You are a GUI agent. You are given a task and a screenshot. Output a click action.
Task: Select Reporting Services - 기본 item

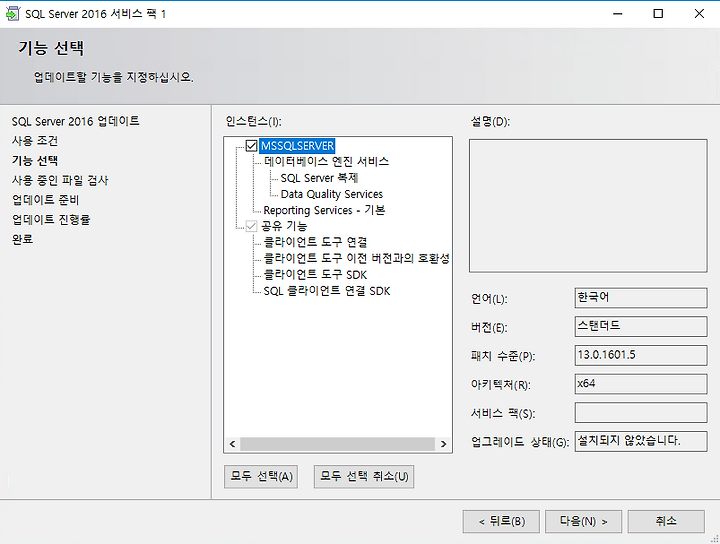[x=324, y=210]
